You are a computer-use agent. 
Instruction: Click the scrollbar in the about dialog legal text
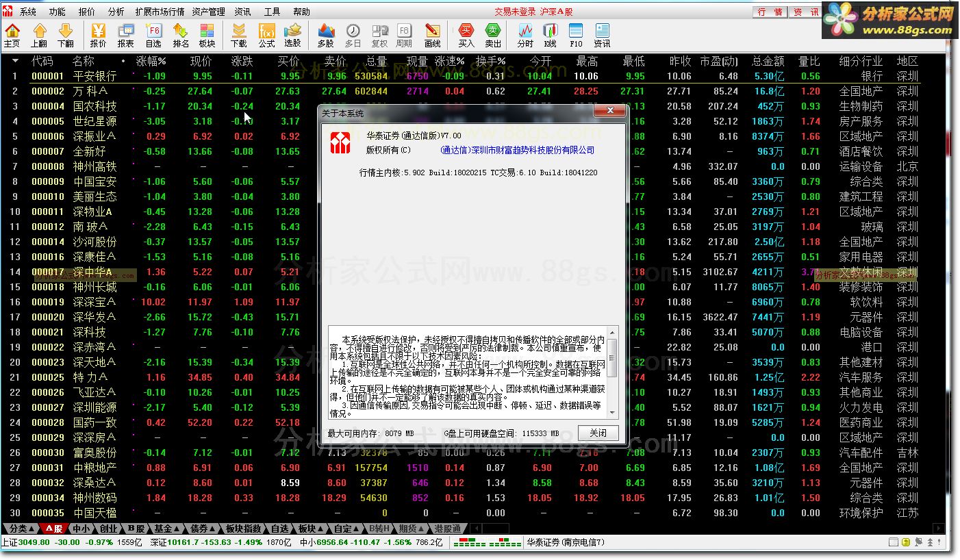click(612, 372)
